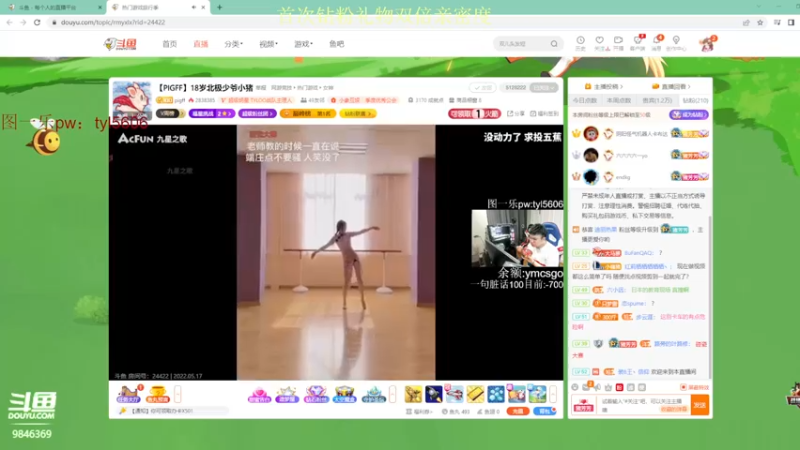Open the 超级粉丝团 purple pill
This screenshot has height=450, width=800.
click(x=257, y=114)
